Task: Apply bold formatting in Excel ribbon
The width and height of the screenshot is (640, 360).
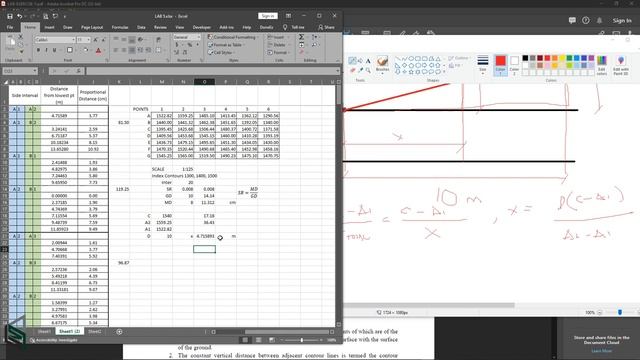Action: 38,50
